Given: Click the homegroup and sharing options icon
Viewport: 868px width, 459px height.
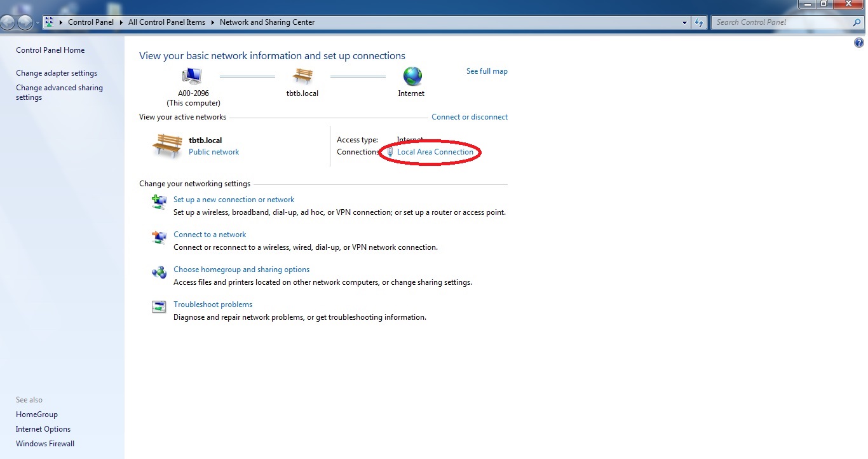Looking at the screenshot, I should coord(159,272).
